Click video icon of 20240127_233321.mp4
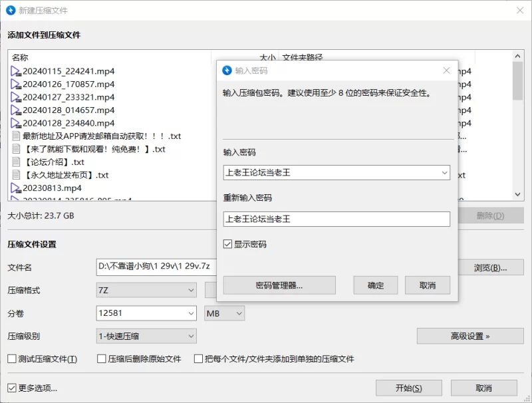The width and height of the screenshot is (532, 403). pos(15,97)
